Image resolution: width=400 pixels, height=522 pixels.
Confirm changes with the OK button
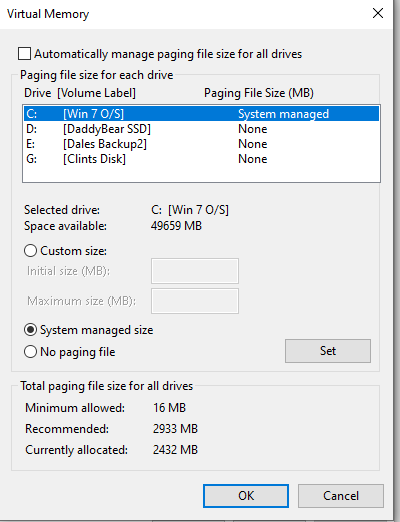point(246,496)
